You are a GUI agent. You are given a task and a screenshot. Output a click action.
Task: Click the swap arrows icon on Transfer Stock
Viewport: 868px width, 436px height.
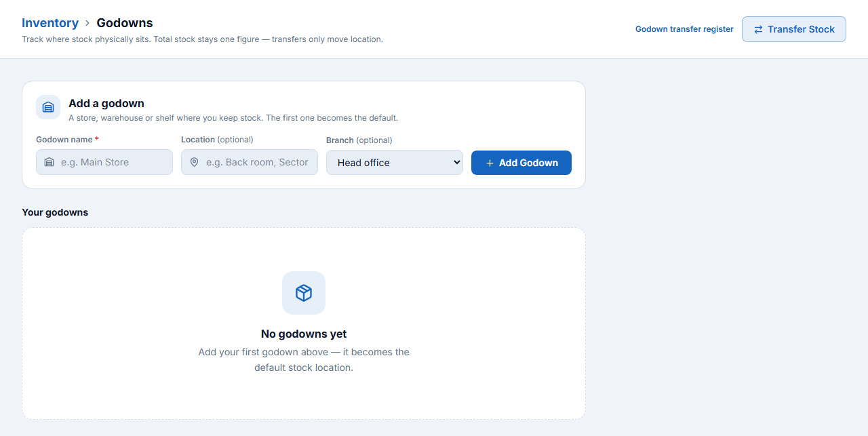pyautogui.click(x=758, y=29)
